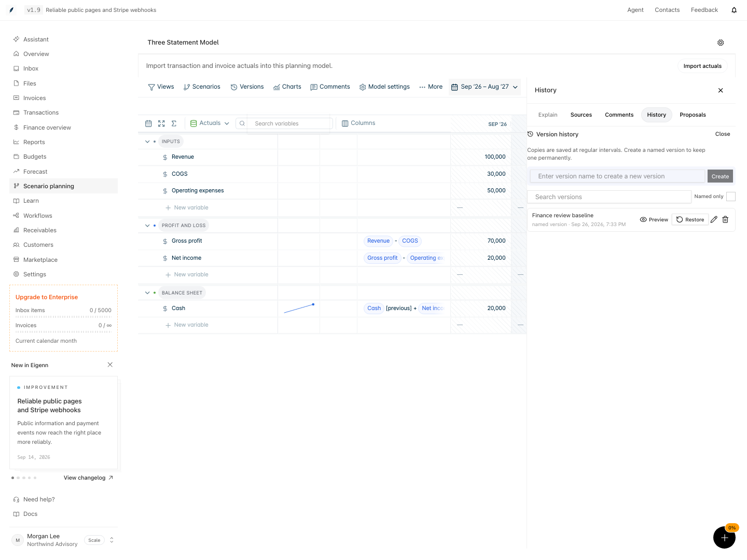Dismiss the New in Eigenn card

(110, 365)
